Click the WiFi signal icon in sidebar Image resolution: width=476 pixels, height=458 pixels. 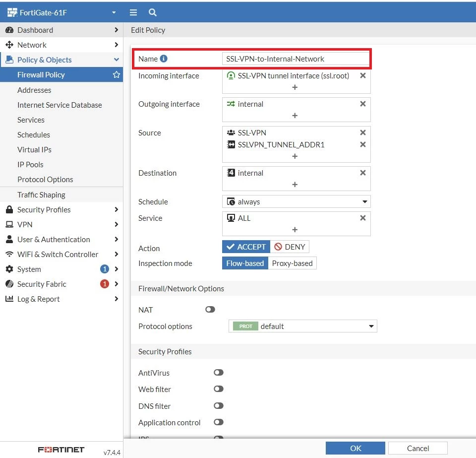9,254
